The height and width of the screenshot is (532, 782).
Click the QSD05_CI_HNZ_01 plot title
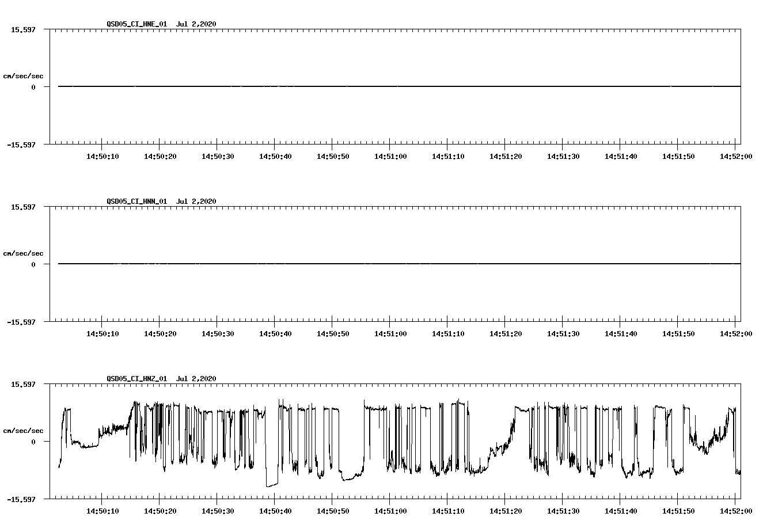[162, 379]
